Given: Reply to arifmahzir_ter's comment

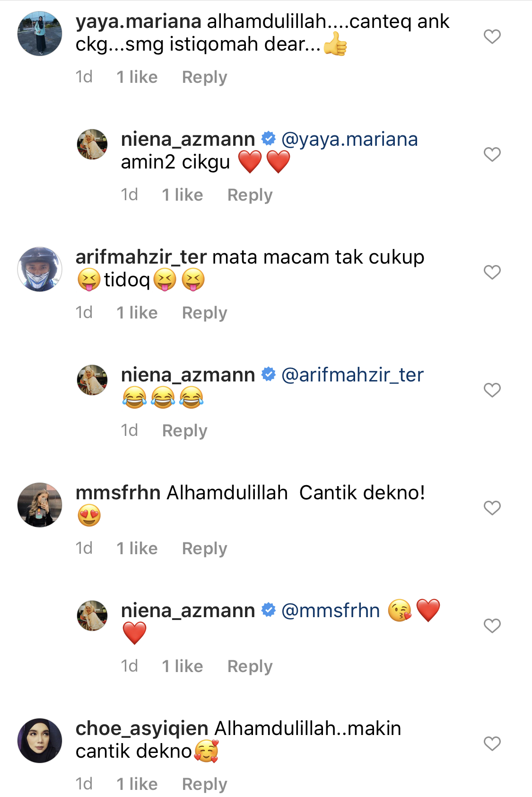Looking at the screenshot, I should tap(204, 313).
